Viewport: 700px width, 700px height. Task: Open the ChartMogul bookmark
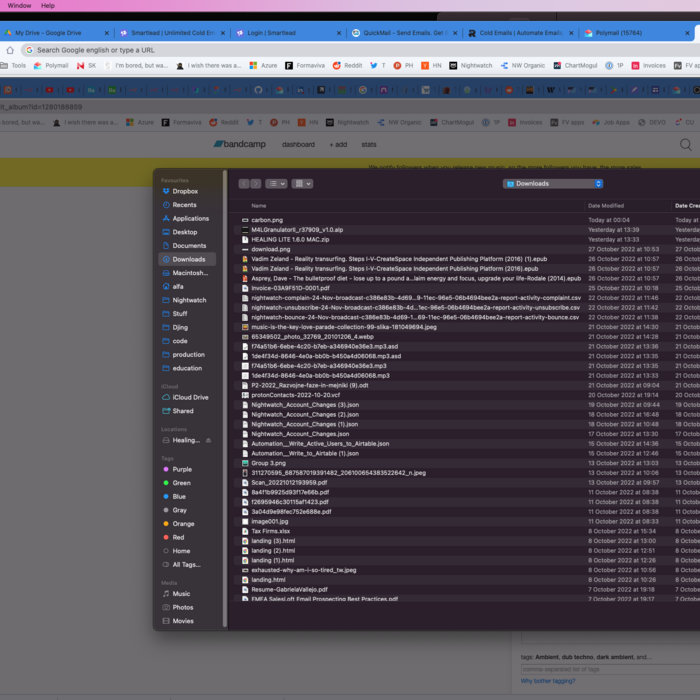pyautogui.click(x=575, y=66)
